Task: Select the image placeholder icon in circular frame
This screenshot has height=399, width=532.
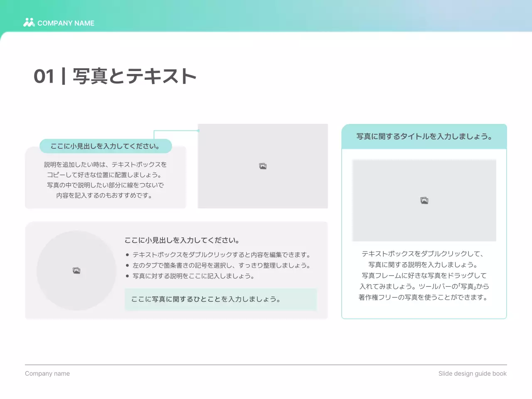Action: [x=76, y=271]
